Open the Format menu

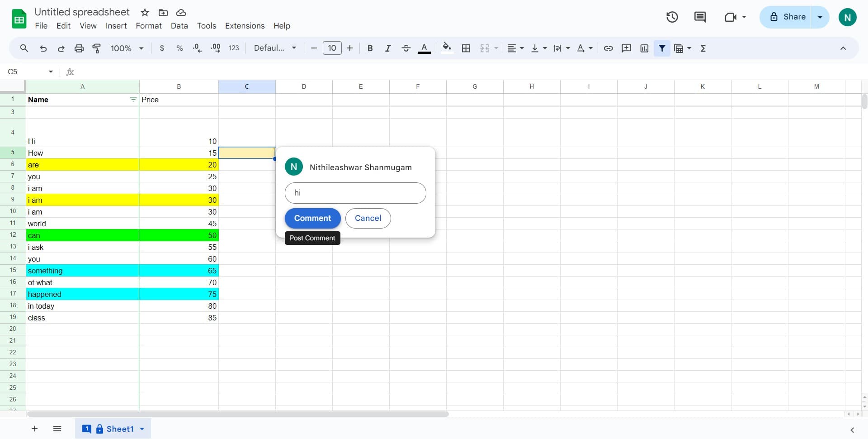[x=148, y=26]
